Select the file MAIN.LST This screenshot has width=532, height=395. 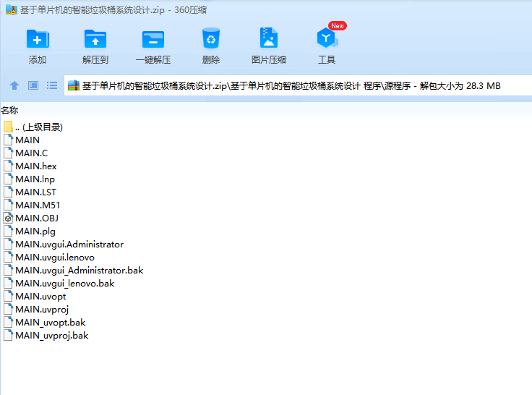click(x=30, y=192)
